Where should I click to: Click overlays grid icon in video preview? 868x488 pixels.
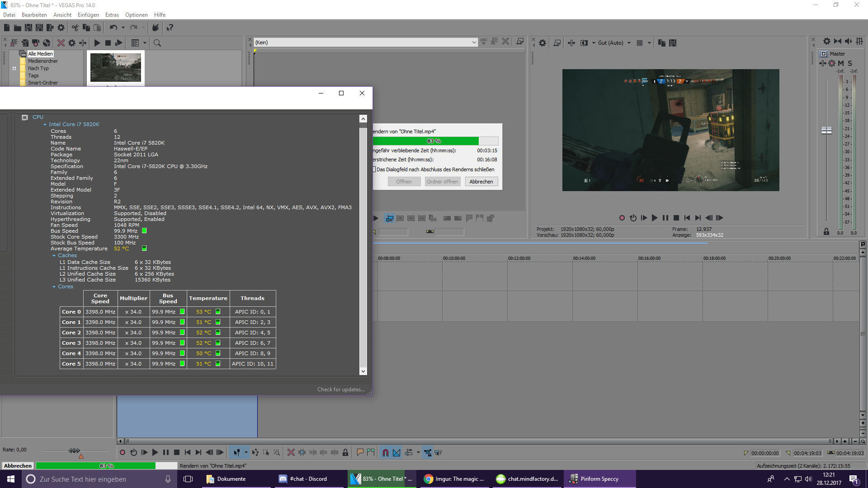pos(640,43)
